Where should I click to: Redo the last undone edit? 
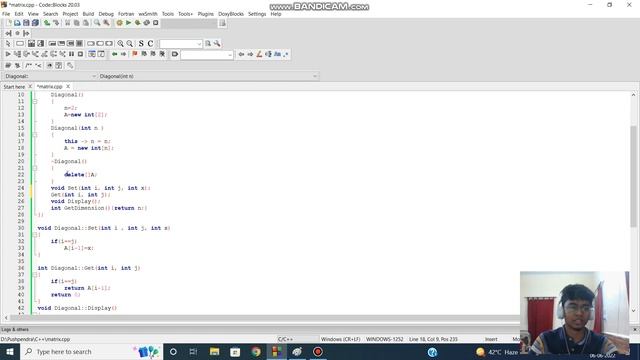pos(56,23)
